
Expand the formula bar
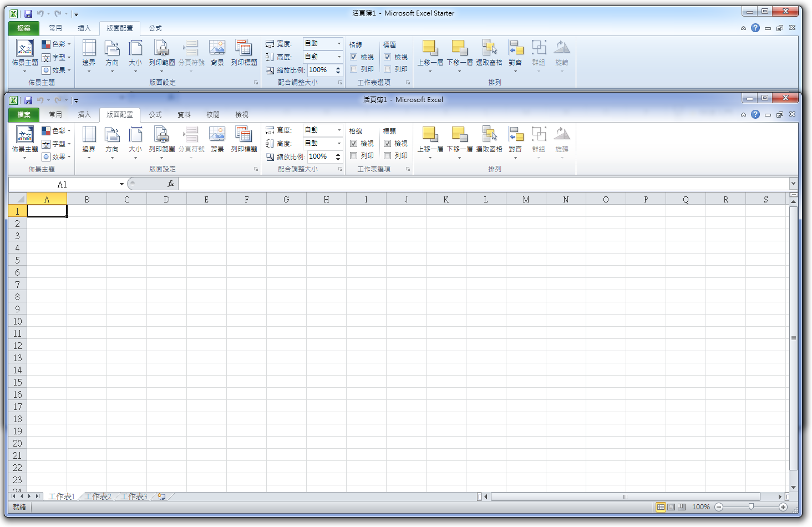click(x=793, y=184)
